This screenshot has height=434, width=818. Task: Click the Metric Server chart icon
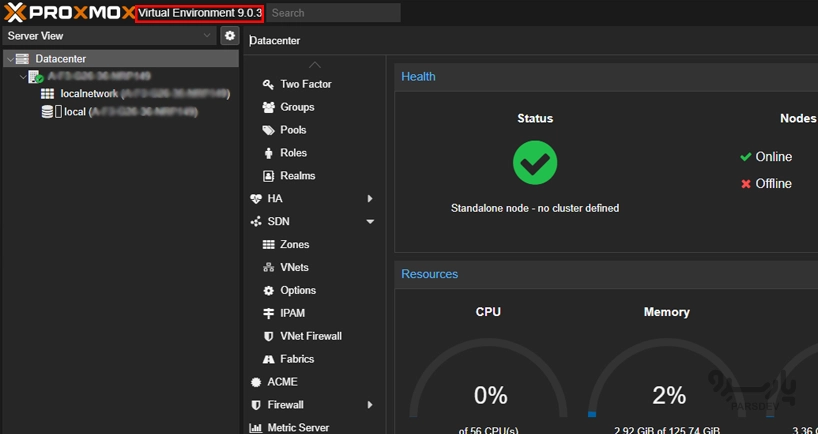coord(256,428)
